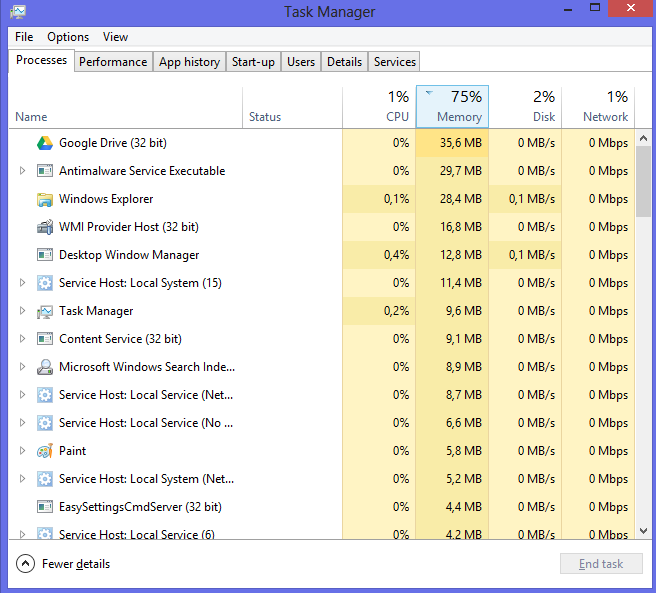Expand Service Host: Local Service (Net...
The width and height of the screenshot is (656, 593).
tap(23, 395)
